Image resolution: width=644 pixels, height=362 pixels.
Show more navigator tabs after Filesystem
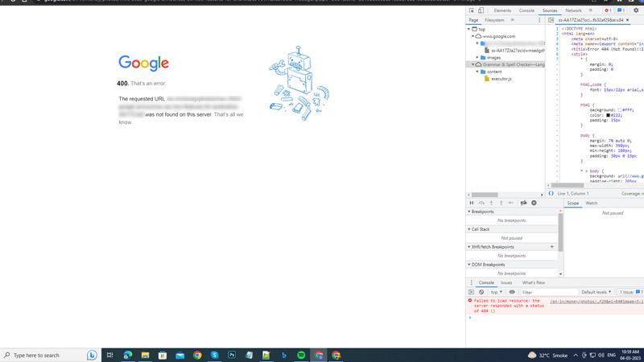tap(512, 20)
